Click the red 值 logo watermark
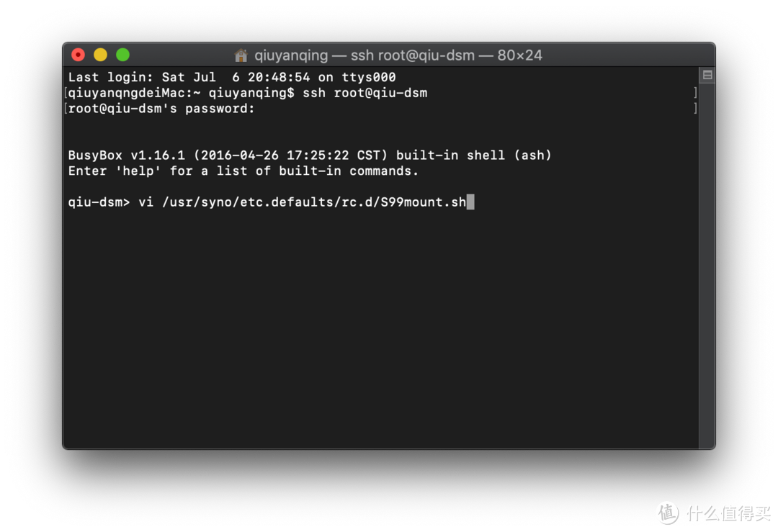The image size is (778, 532). click(x=667, y=512)
